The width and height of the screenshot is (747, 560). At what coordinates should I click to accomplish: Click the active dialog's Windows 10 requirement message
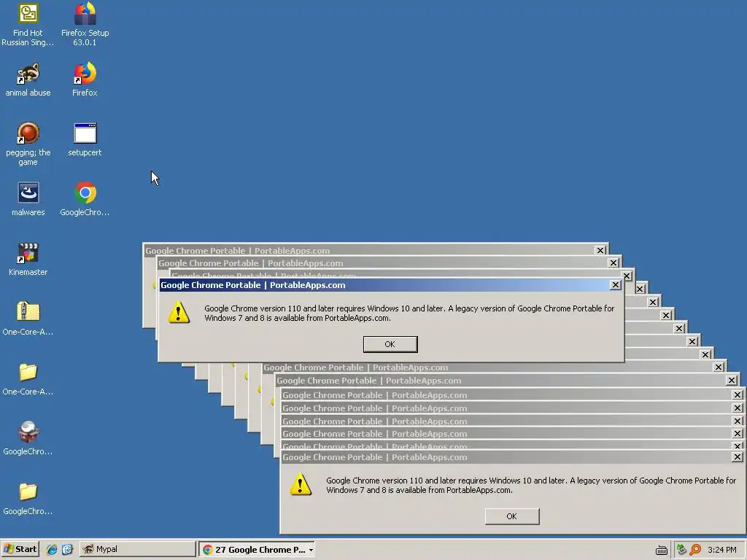click(409, 313)
